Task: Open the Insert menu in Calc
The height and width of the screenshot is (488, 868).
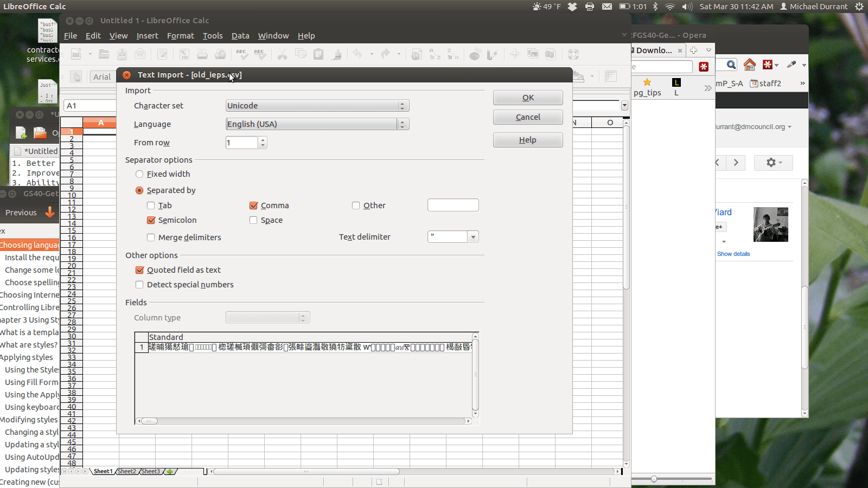Action: [148, 36]
